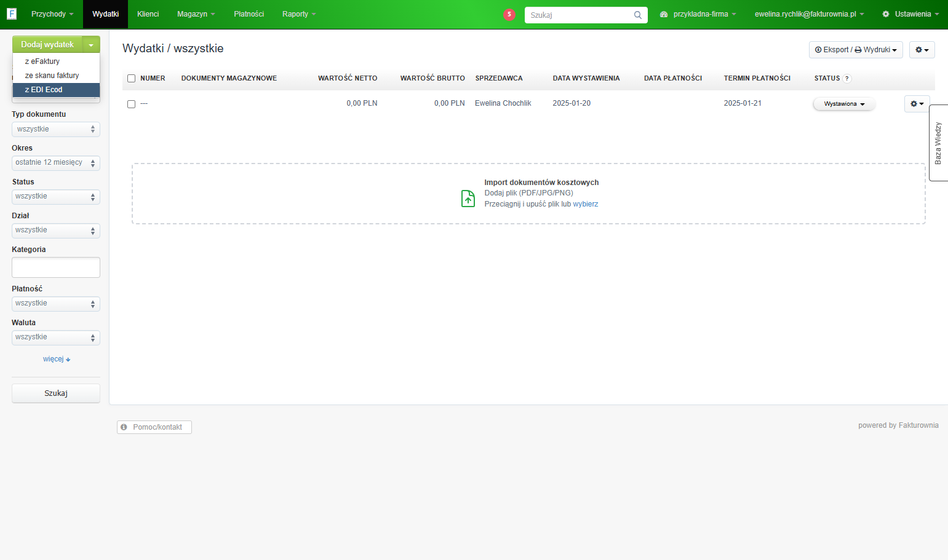Open the Płatności section

coord(249,14)
